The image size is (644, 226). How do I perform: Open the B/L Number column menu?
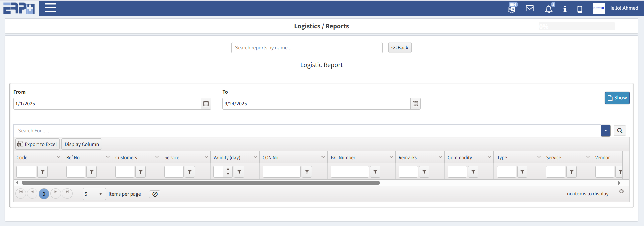pos(391,157)
